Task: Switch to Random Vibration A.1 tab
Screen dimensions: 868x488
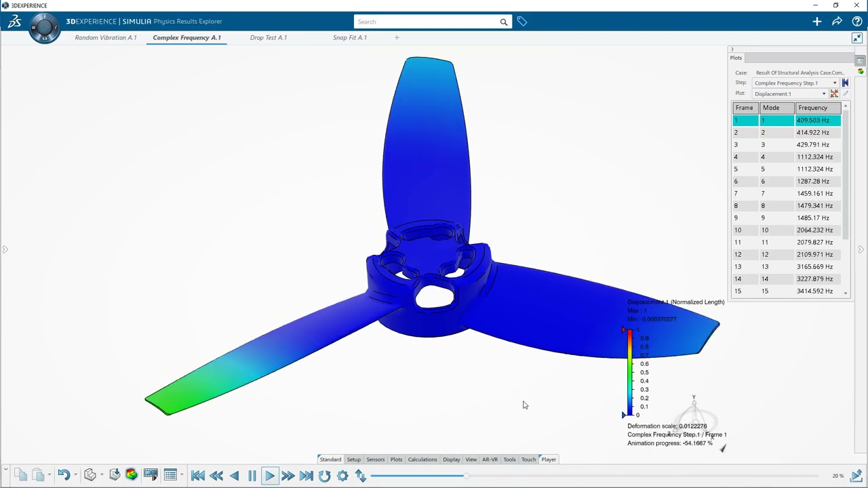Action: tap(106, 38)
